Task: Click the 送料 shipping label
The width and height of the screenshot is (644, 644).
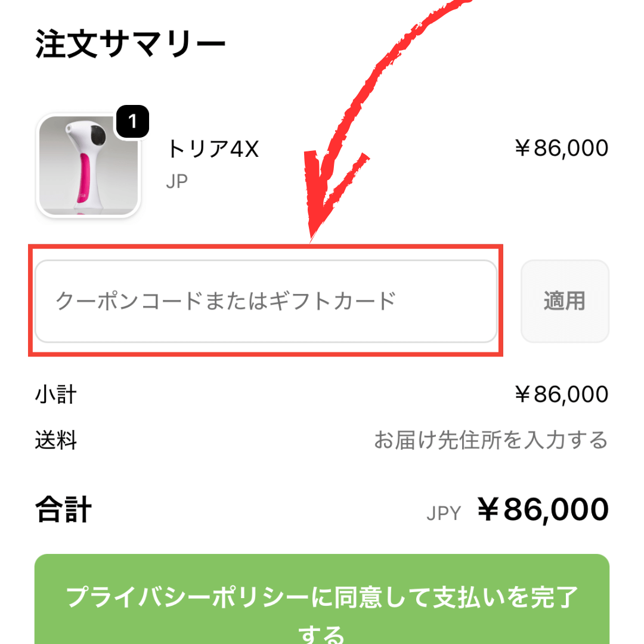Action: [x=55, y=441]
